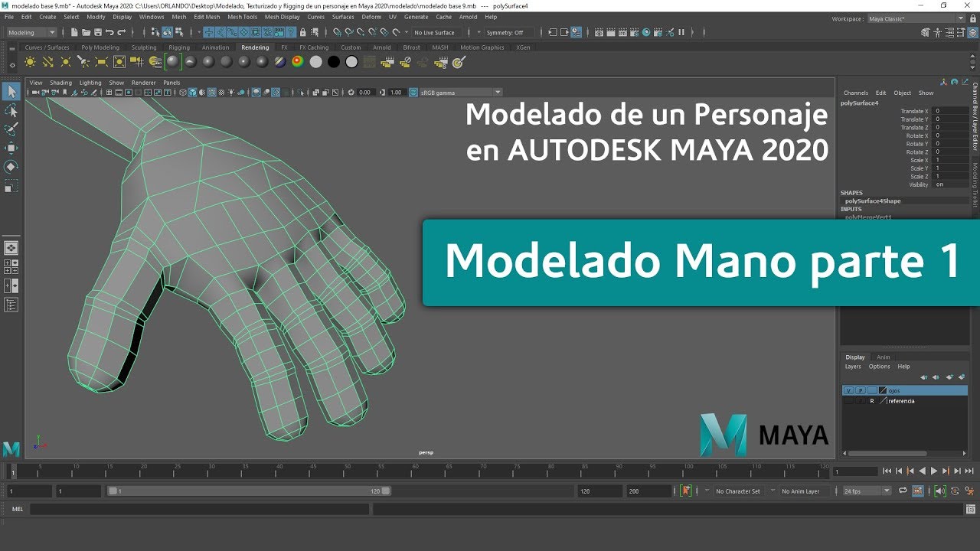The width and height of the screenshot is (980, 551).
Task: Activate the Paint Selection tool
Action: [x=11, y=129]
